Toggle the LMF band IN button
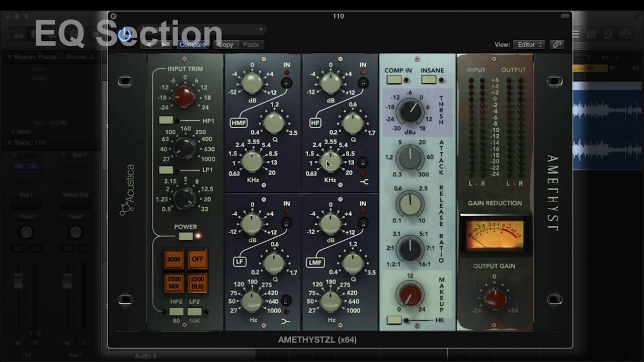This screenshot has height=362, width=644. (x=363, y=222)
